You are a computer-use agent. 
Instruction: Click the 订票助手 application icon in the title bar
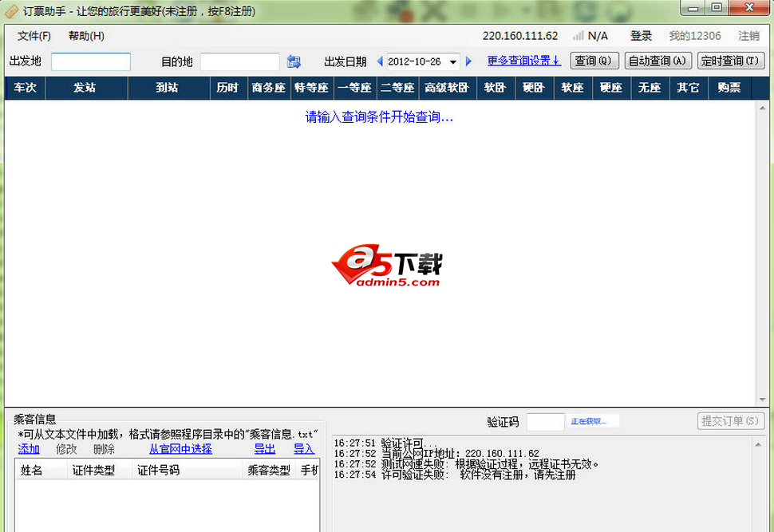tap(10, 11)
